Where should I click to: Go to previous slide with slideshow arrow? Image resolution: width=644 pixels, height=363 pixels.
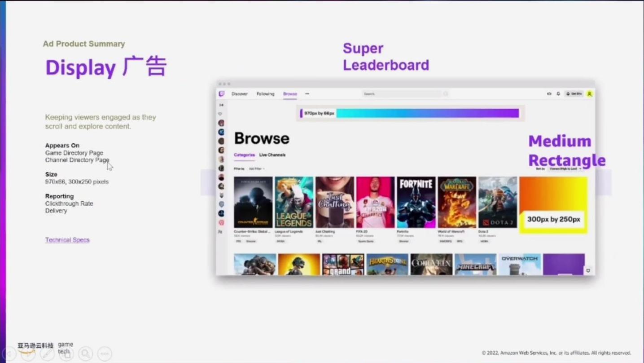9,354
